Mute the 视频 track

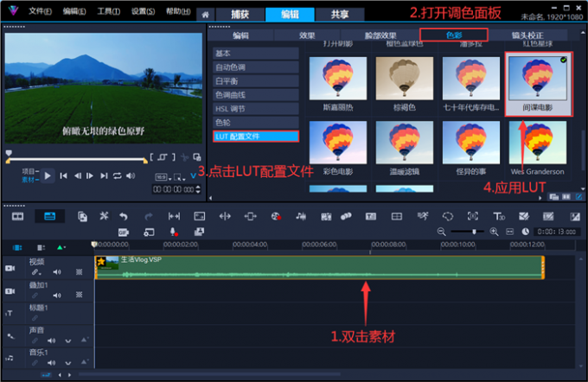point(57,272)
